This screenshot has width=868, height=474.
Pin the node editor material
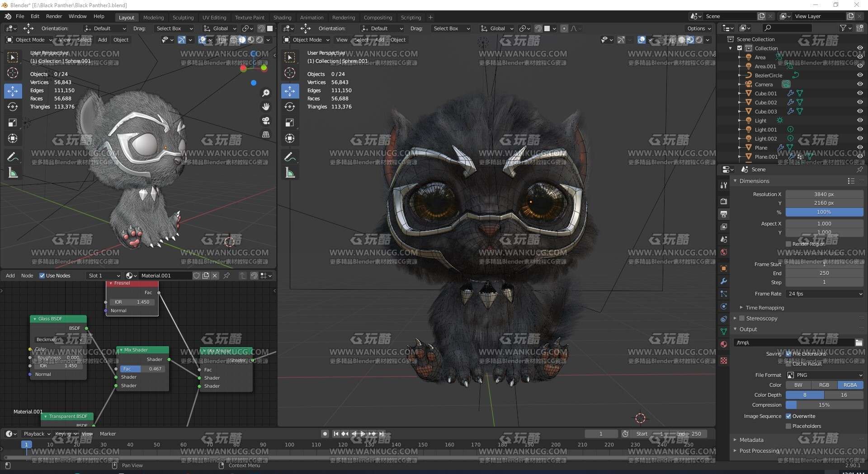coord(226,276)
